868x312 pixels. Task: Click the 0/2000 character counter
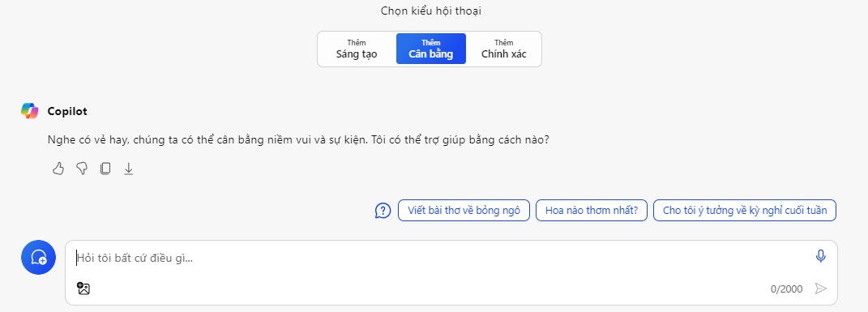[x=786, y=289]
